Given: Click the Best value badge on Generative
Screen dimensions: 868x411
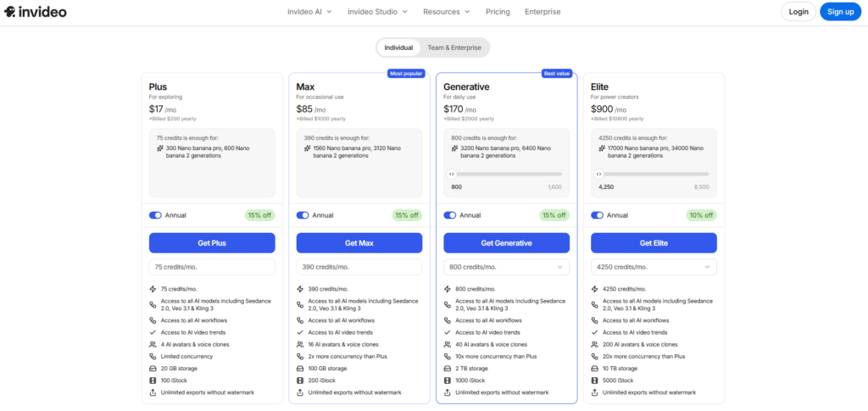Looking at the screenshot, I should point(557,73).
